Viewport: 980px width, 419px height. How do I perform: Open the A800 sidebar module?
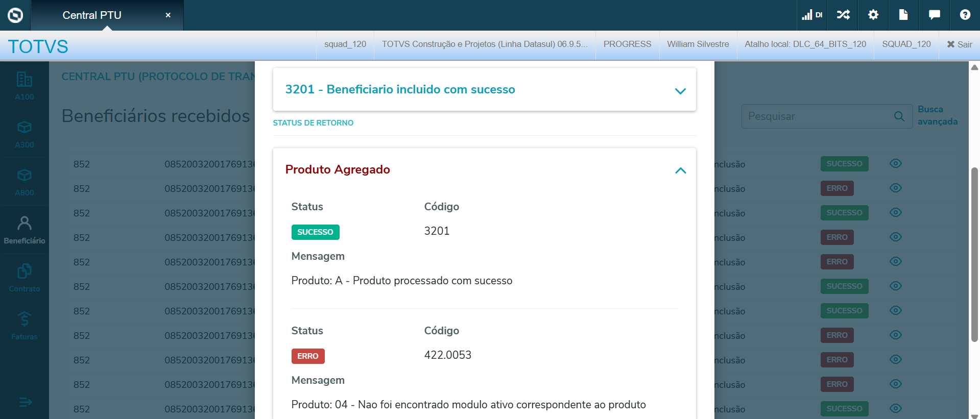coord(24,181)
